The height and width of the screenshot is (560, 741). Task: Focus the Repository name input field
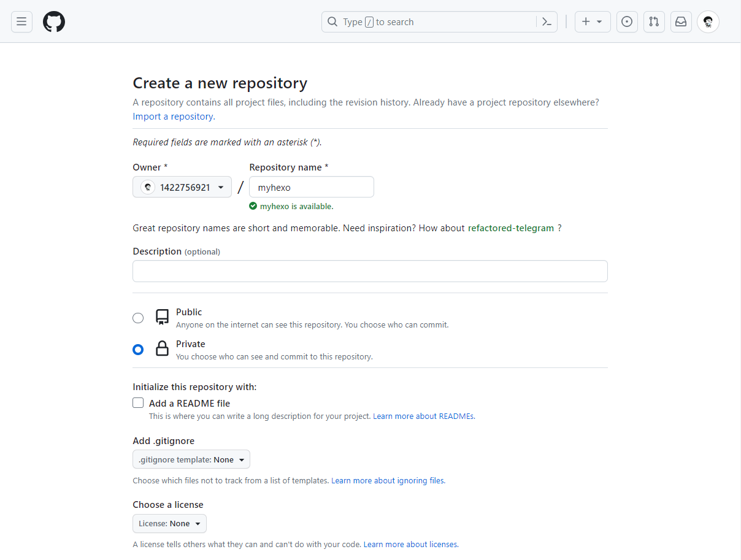[311, 187]
